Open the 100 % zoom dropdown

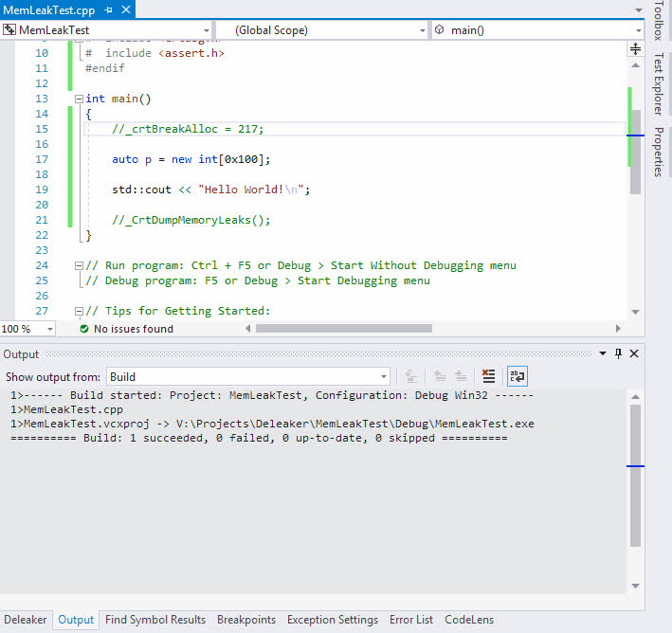[x=50, y=329]
